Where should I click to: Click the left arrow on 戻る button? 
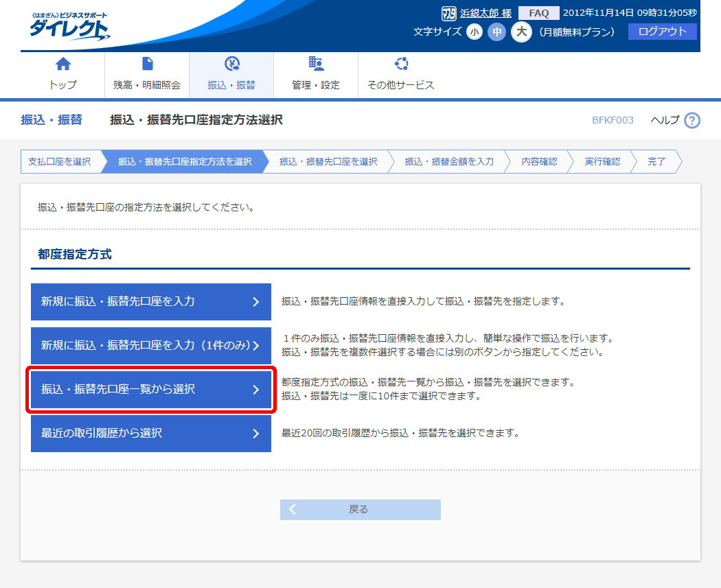[293, 510]
